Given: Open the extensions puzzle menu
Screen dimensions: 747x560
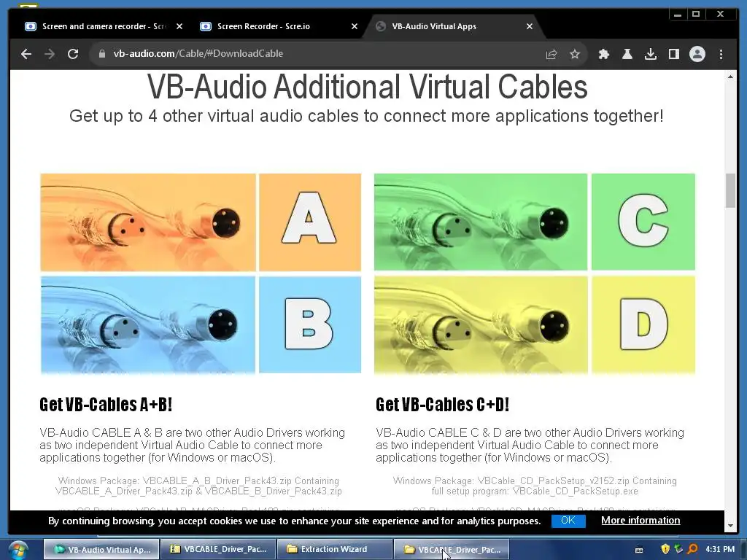Looking at the screenshot, I should pyautogui.click(x=603, y=54).
